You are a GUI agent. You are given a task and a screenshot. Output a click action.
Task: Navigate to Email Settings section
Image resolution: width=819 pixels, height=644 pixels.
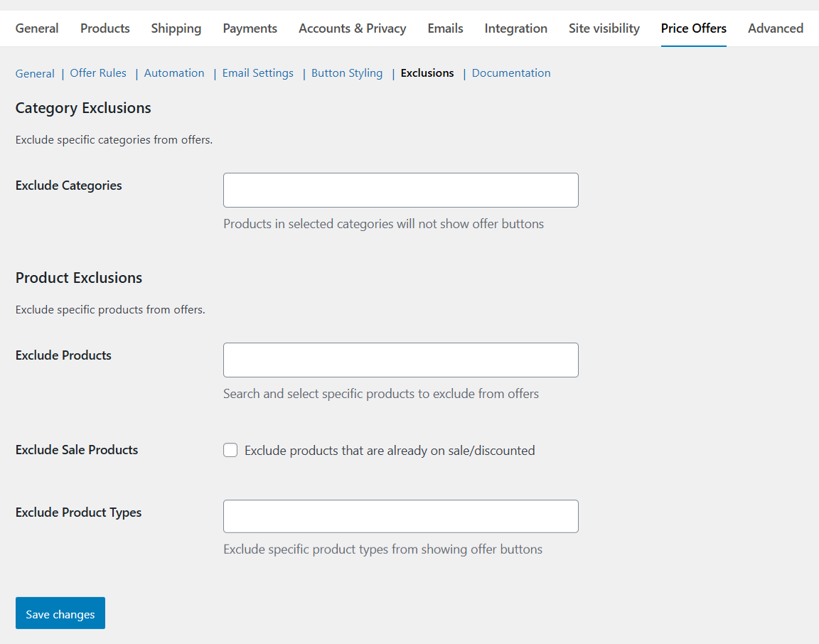click(x=258, y=73)
